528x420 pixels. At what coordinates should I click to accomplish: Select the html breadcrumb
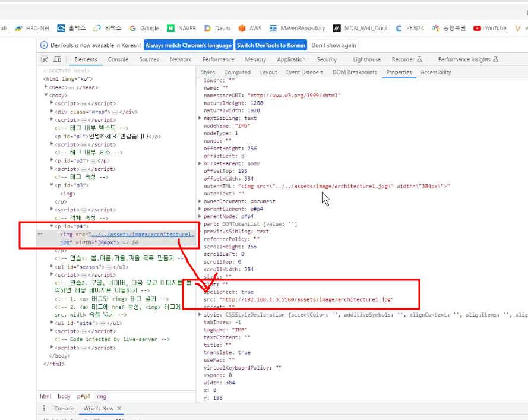(46, 396)
